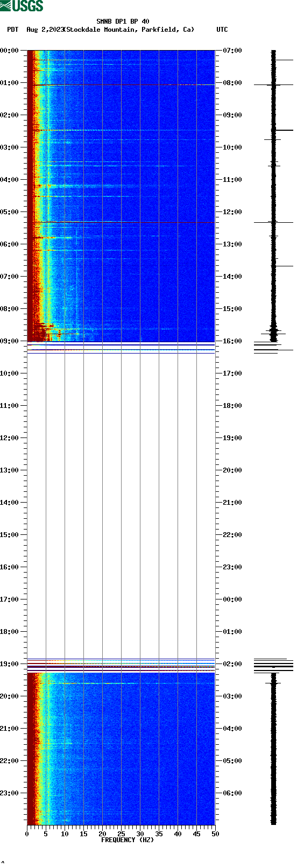
Task: Click the 02:00 UTC time label
Action: click(x=232, y=664)
